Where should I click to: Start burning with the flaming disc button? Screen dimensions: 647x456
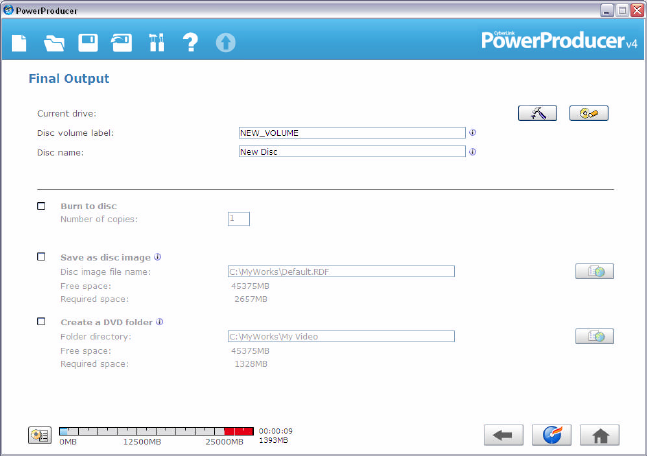click(x=552, y=435)
